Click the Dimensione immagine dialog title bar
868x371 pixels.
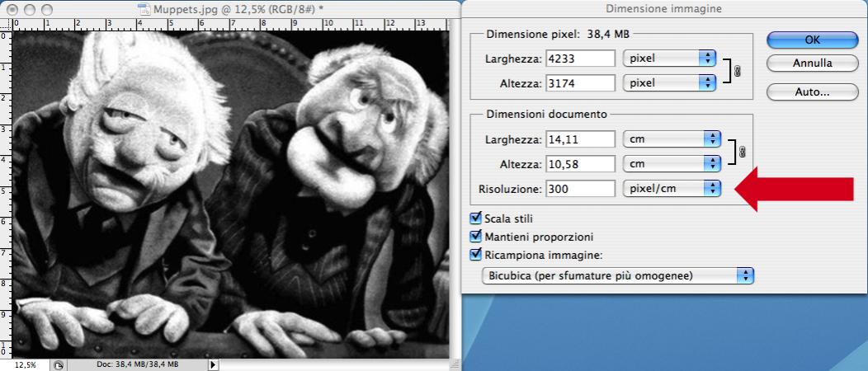[x=663, y=9]
